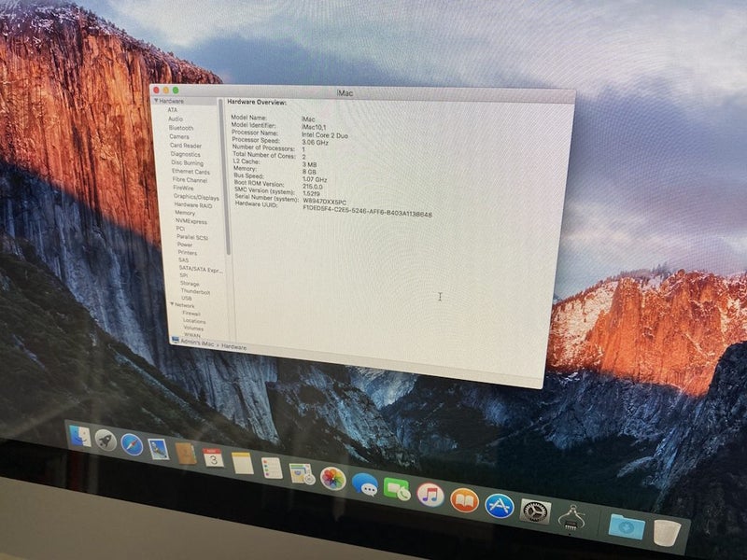Launch iTunes music note icon
Image resolution: width=747 pixels, height=560 pixels.
pos(430,495)
